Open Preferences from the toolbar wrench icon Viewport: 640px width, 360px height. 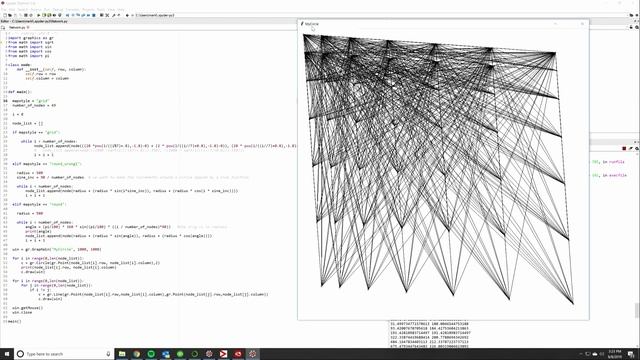pyautogui.click(x=113, y=15)
